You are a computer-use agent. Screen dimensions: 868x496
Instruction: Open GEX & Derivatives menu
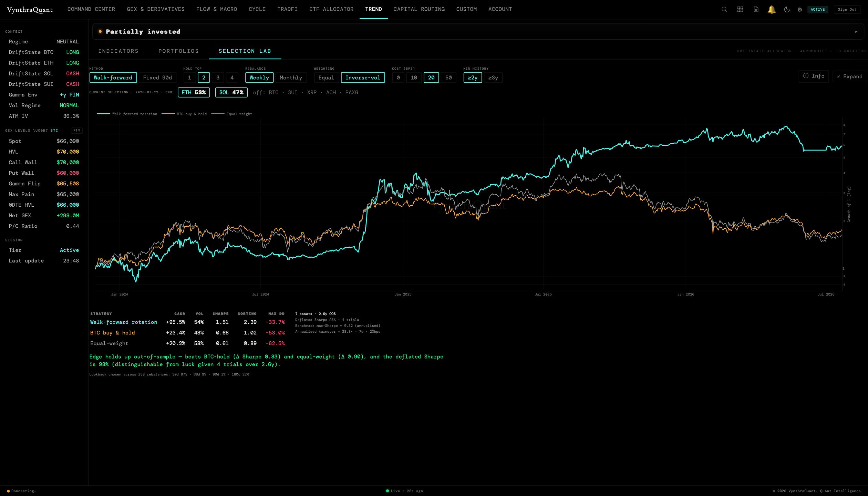[156, 9]
